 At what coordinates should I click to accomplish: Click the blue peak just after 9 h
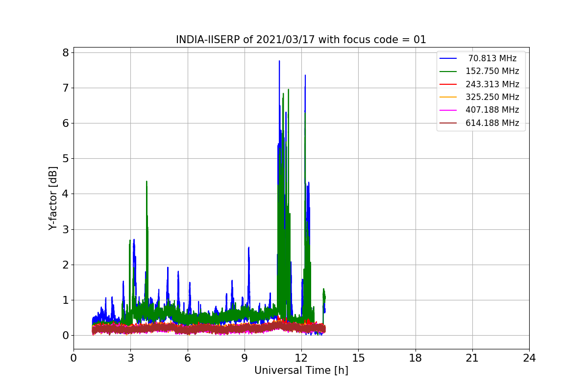click(249, 248)
